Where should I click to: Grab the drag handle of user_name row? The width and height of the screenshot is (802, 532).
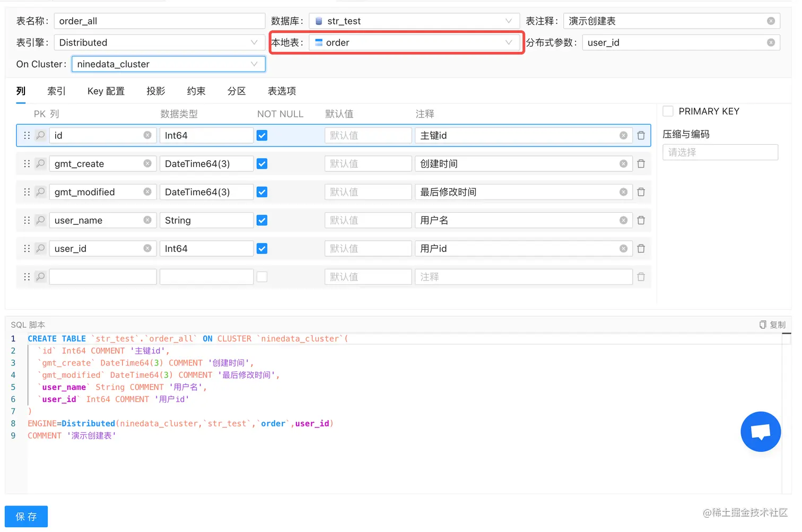[x=27, y=220]
